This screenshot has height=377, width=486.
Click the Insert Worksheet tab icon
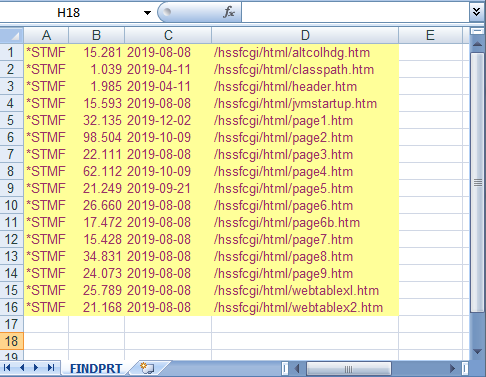[147, 368]
